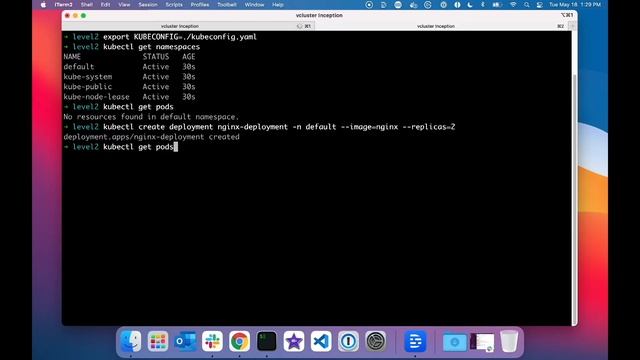640x360 pixels.
Task: Open Control Center in the menu bar
Action: point(540,5)
